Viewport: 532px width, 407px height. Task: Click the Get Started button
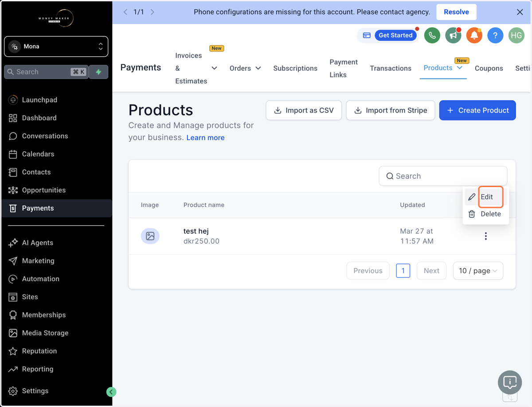[395, 35]
